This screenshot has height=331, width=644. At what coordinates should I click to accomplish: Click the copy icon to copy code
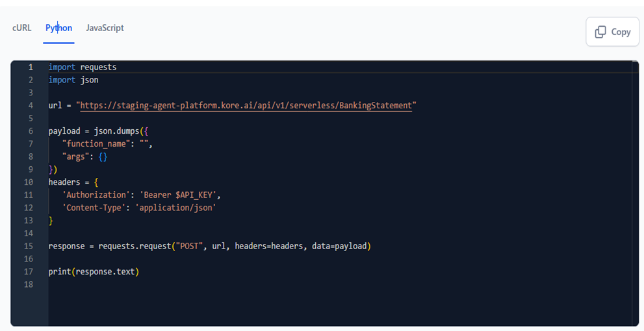[600, 32]
